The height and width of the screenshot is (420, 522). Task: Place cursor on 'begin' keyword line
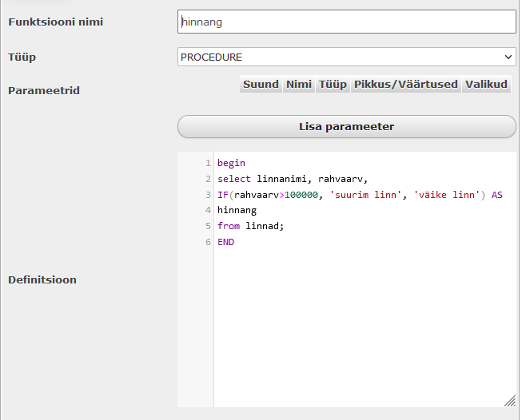click(231, 163)
